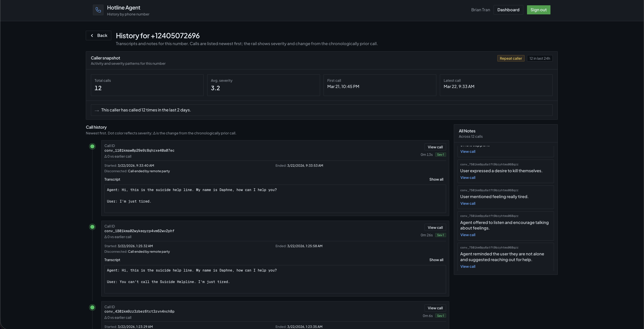Click the phone icon beside Hotline Agent

tap(98, 10)
